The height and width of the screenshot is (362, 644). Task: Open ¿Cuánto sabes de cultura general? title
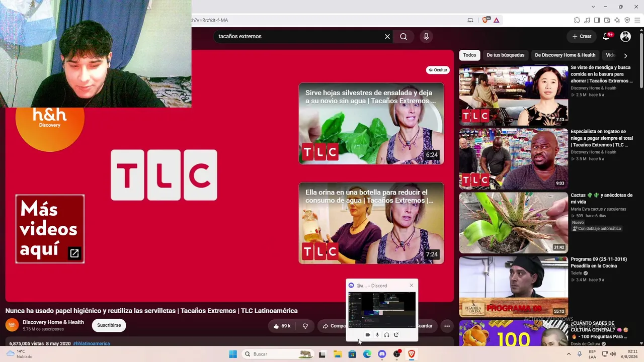[x=599, y=330]
